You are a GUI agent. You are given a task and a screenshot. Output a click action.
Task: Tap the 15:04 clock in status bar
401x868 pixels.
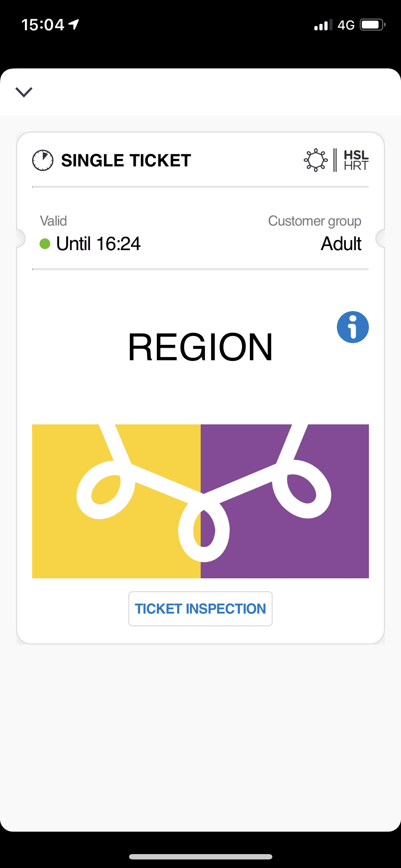click(43, 25)
